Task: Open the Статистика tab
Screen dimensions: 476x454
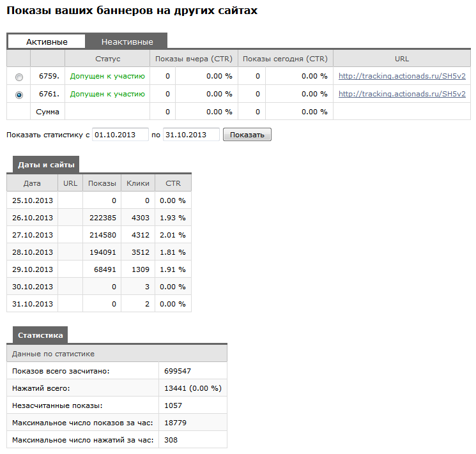Action: (x=40, y=335)
